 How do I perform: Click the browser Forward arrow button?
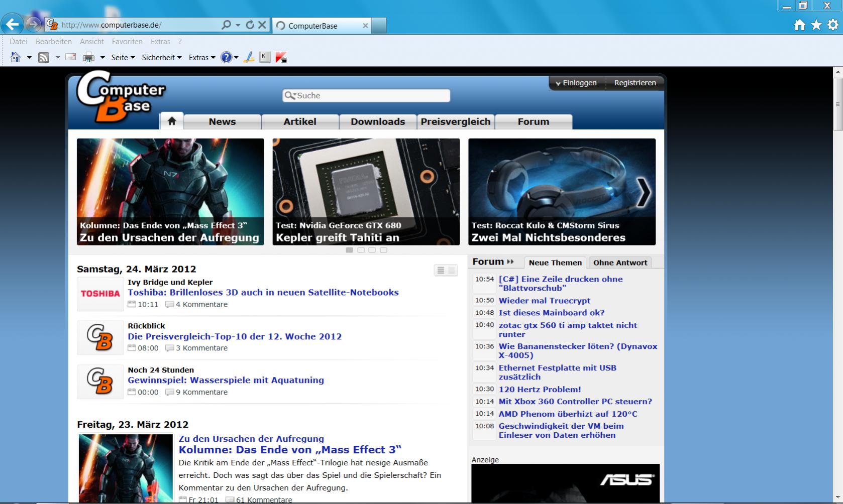(x=34, y=24)
